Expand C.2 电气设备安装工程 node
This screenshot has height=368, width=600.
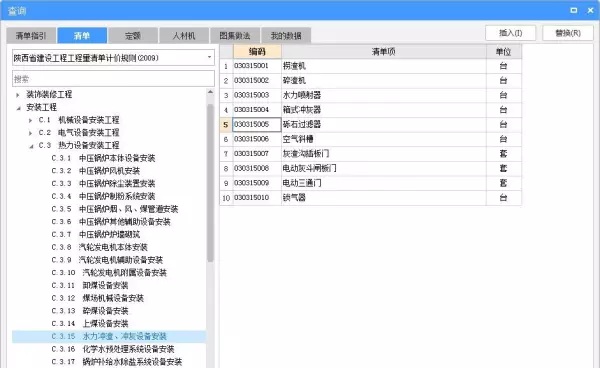click(30, 133)
